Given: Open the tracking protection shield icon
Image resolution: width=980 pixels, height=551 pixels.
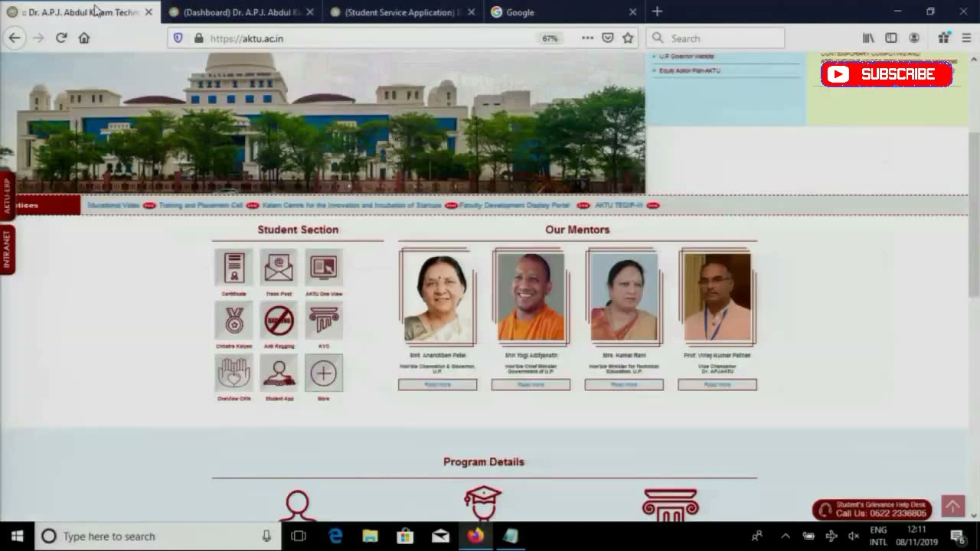Looking at the screenshot, I should click(x=178, y=37).
